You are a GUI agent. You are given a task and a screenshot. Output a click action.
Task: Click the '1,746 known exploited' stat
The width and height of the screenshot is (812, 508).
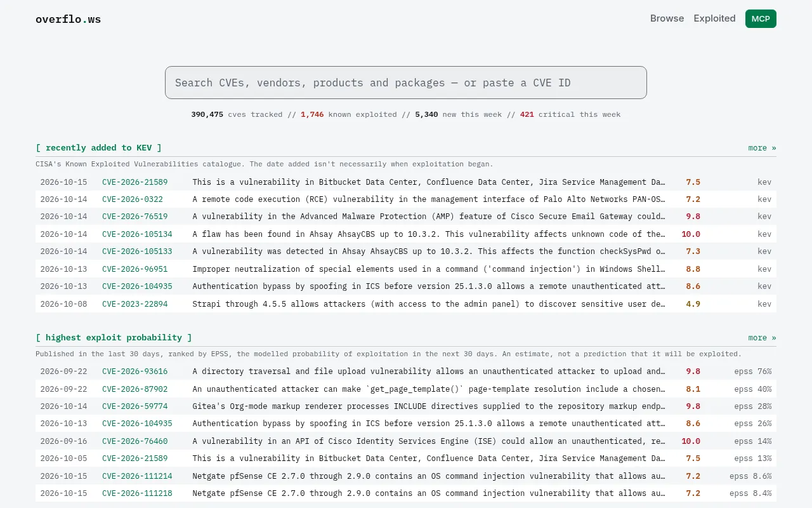(x=349, y=115)
